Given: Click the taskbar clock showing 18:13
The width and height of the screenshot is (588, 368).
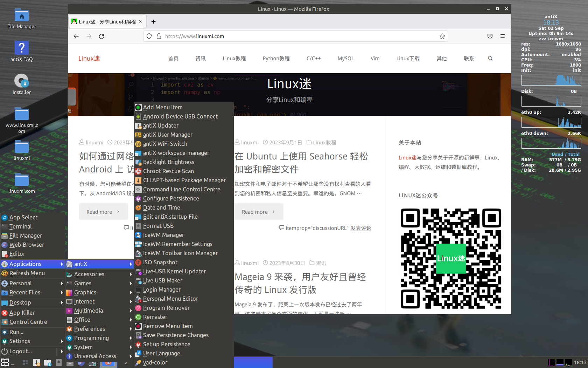Looking at the screenshot, I should pos(580,362).
